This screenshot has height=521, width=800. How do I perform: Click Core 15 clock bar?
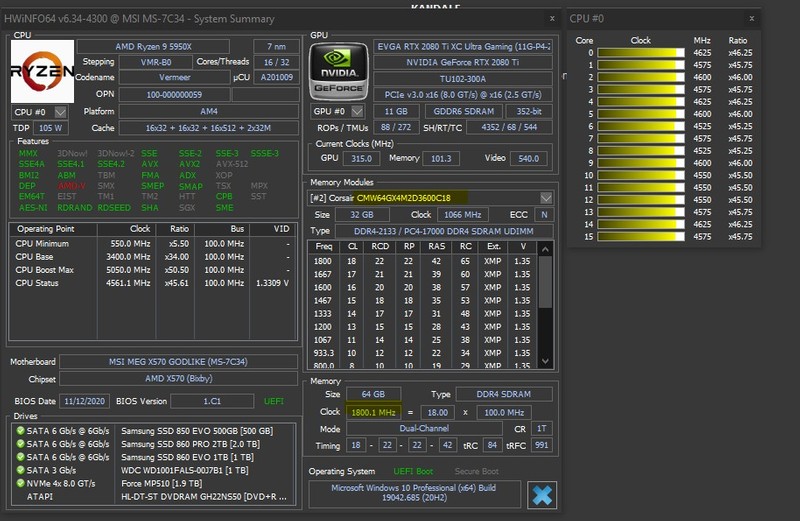(x=641, y=237)
